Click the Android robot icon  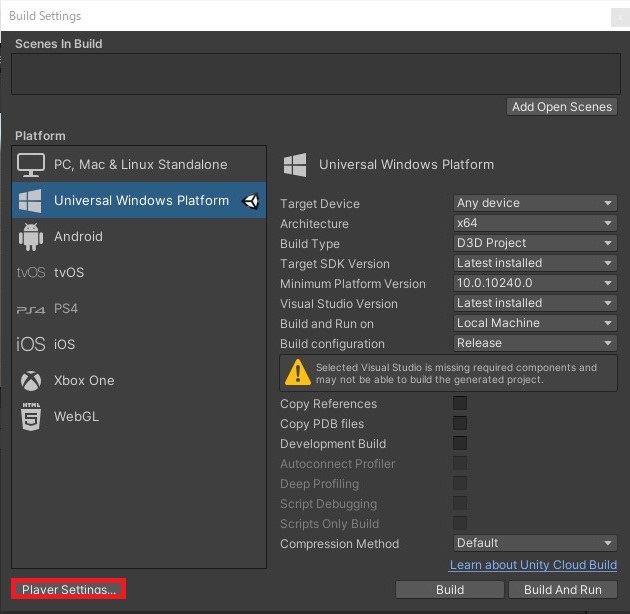(31, 237)
